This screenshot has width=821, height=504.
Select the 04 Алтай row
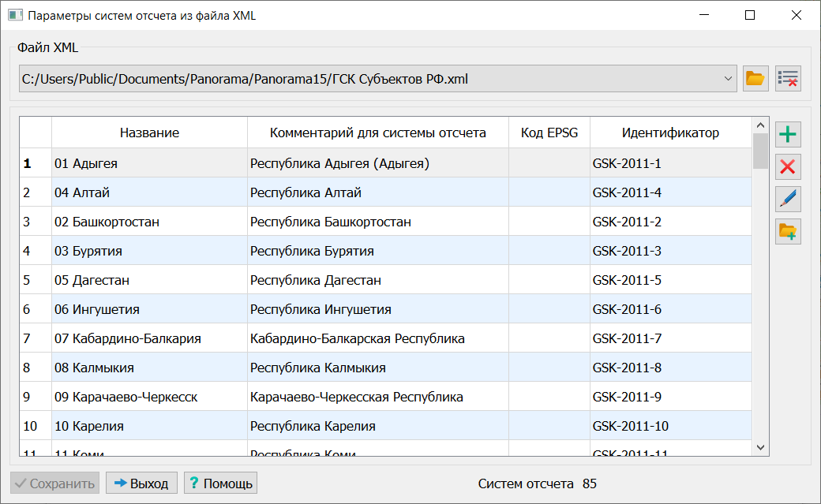click(x=149, y=192)
